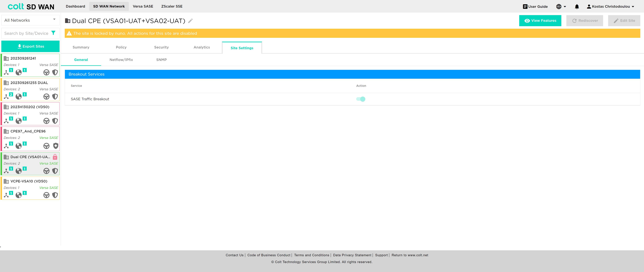Click the network topology icon for CPE97_And_CPE96
Screen dimensions: 644x272
[x=6, y=146]
